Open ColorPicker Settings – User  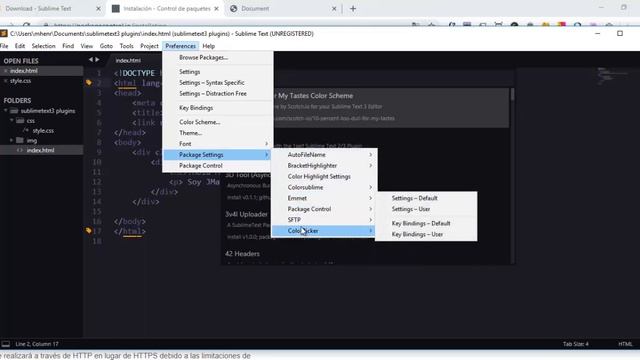(x=426, y=209)
